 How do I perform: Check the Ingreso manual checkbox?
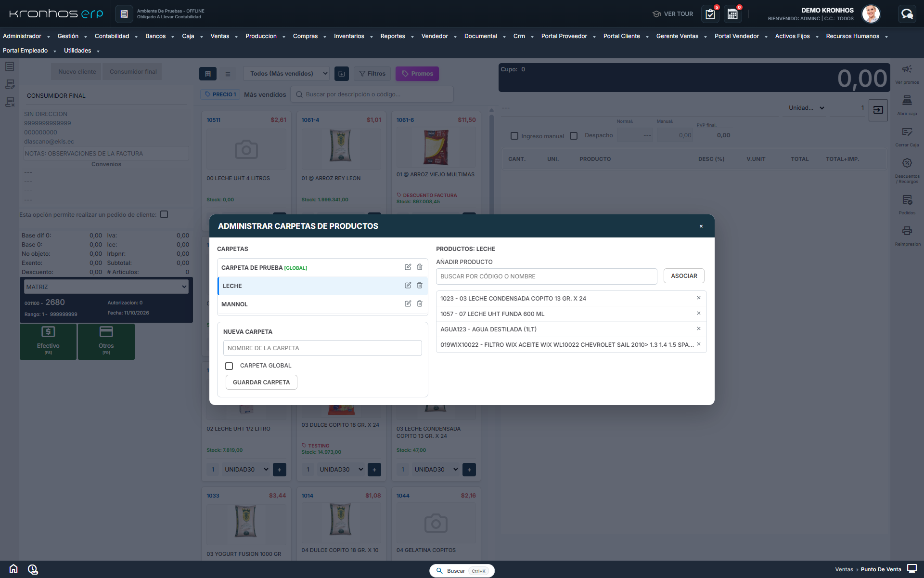point(514,136)
